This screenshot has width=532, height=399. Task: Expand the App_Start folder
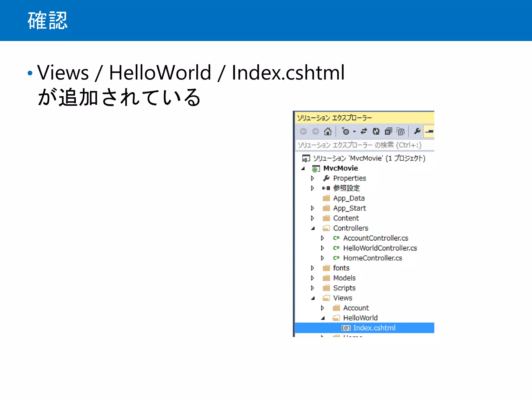click(x=312, y=208)
